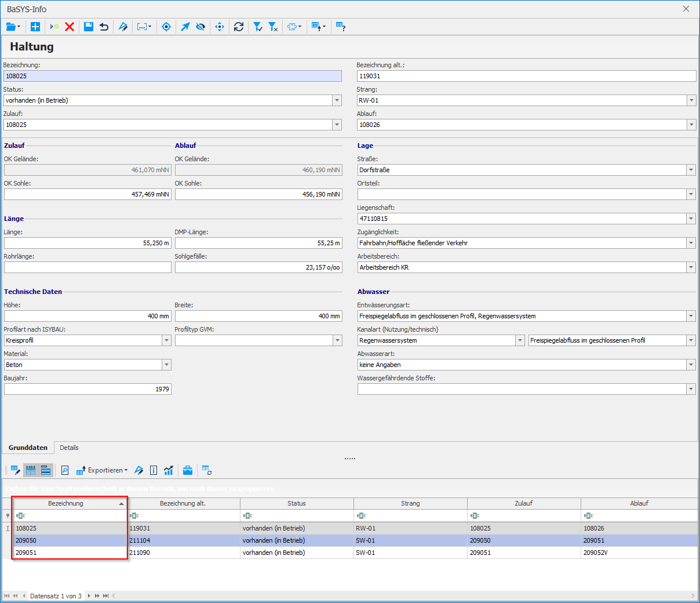This screenshot has width=700, height=603.
Task: Select the Grunddaten tab
Action: pos(28,448)
